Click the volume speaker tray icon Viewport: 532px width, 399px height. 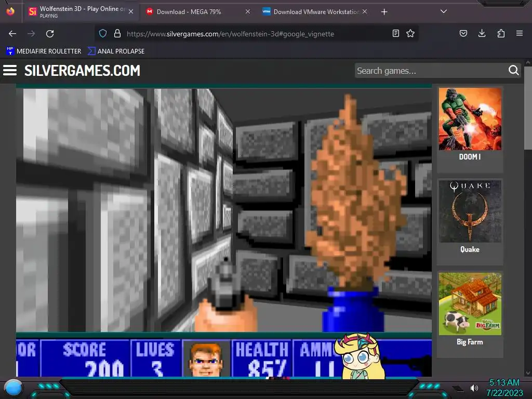coord(474,388)
